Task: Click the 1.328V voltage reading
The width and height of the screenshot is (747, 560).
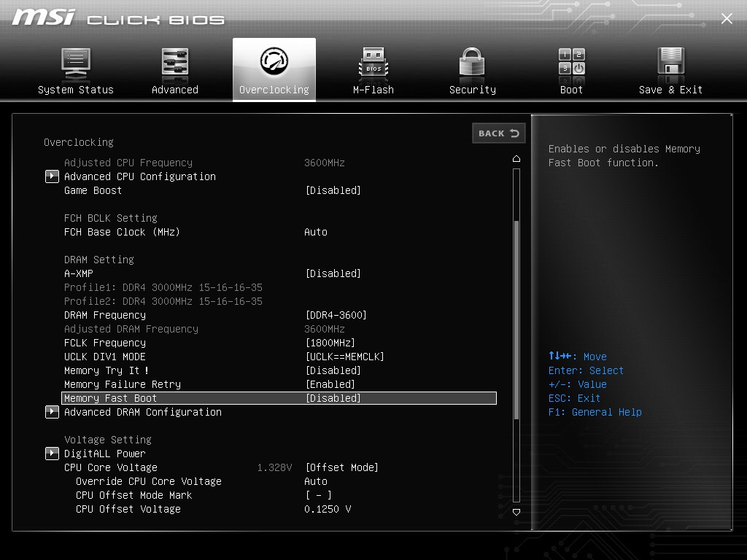Action: point(274,467)
